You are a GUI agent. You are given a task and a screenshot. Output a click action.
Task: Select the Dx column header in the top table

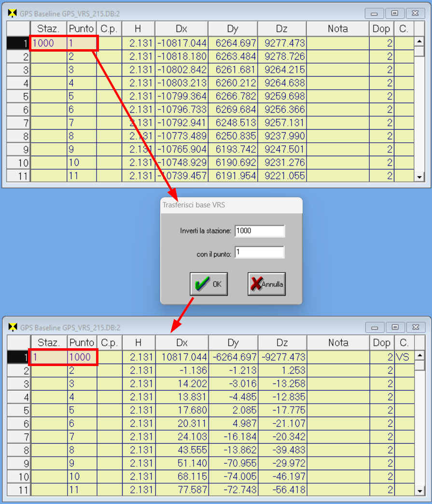point(181,28)
